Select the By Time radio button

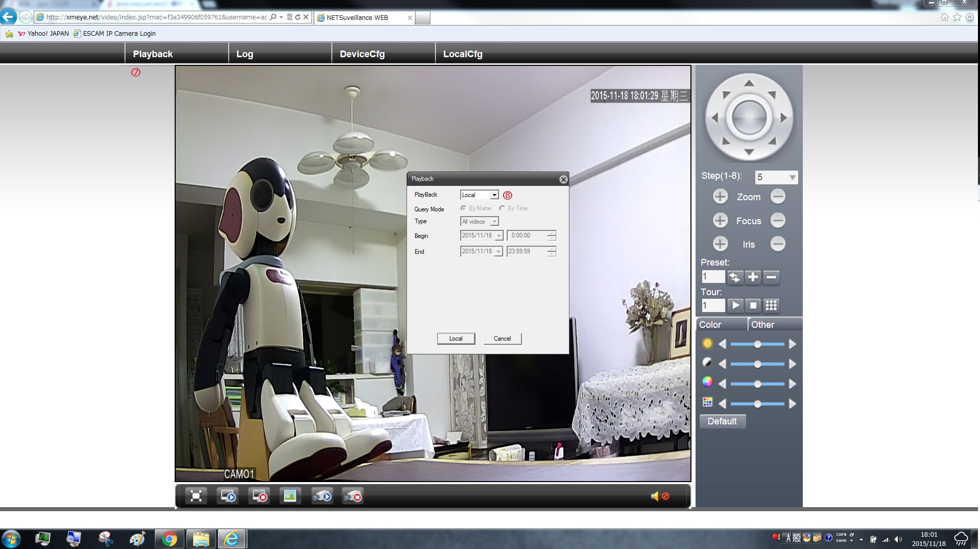(502, 208)
